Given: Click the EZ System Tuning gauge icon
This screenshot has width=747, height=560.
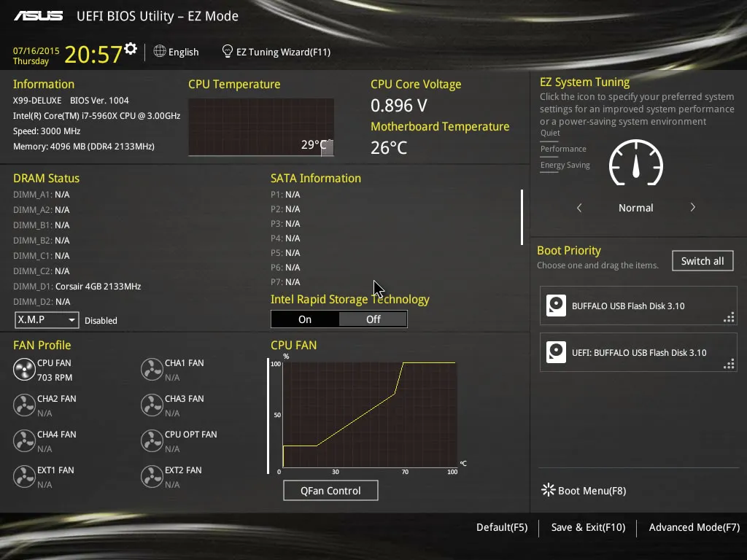Looking at the screenshot, I should pyautogui.click(x=636, y=163).
